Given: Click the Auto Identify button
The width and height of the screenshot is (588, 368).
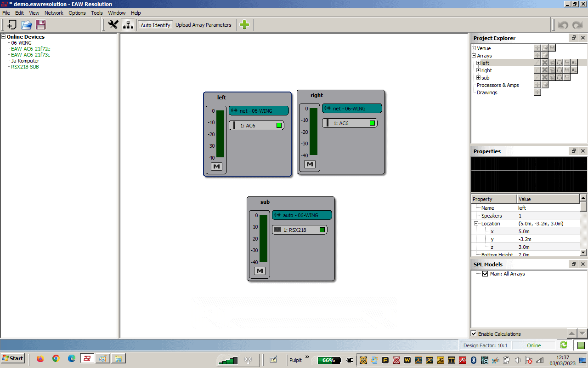Looking at the screenshot, I should point(155,25).
